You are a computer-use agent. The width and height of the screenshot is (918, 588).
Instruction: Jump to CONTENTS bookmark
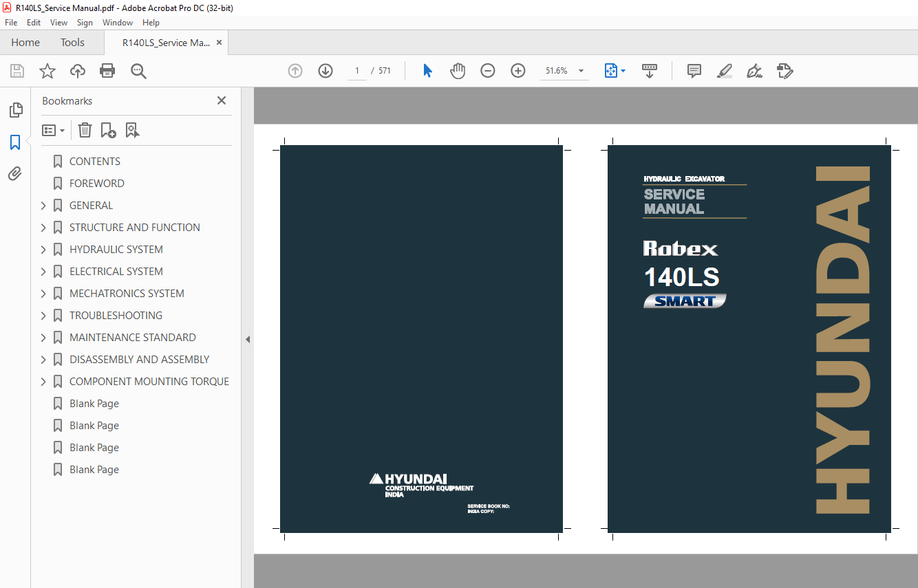pyautogui.click(x=95, y=162)
